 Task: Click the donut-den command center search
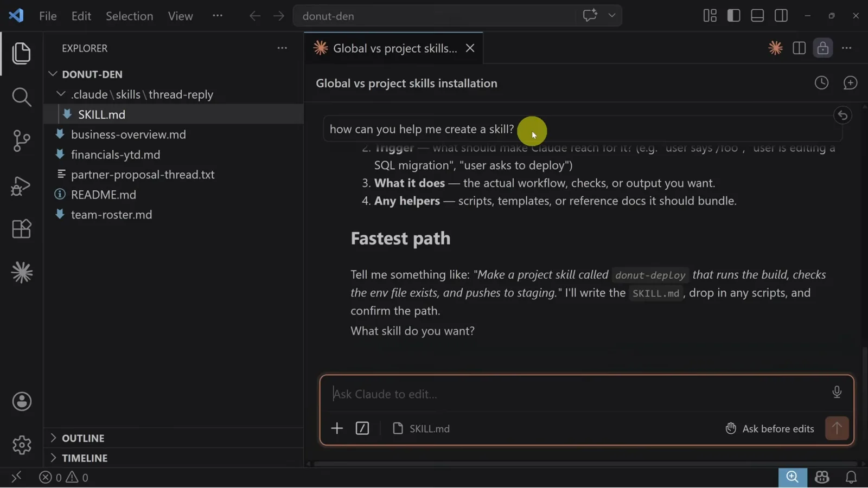[434, 16]
